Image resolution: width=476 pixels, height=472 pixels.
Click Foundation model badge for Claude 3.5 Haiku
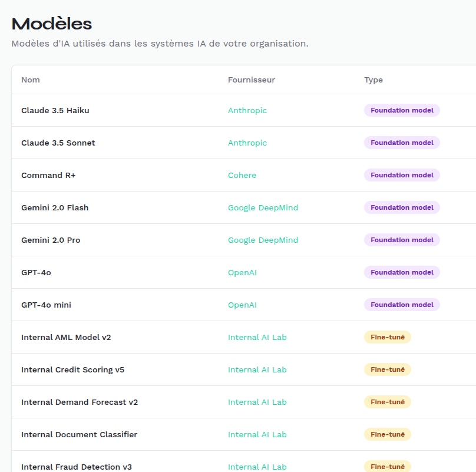pos(402,110)
